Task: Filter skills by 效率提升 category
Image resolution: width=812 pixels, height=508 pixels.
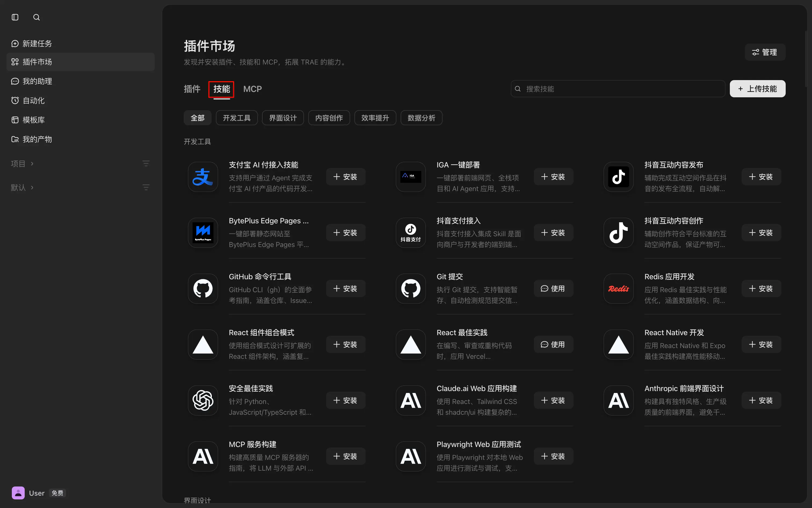Action: tap(375, 118)
